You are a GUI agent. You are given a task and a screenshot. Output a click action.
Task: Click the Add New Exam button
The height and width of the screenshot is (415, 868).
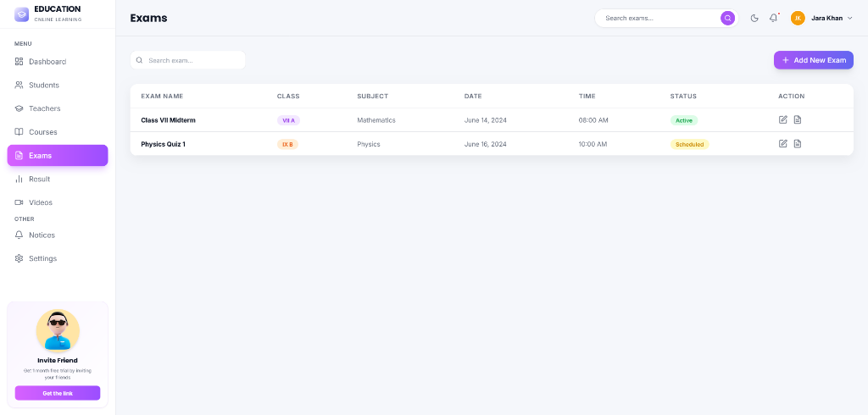[x=813, y=60]
